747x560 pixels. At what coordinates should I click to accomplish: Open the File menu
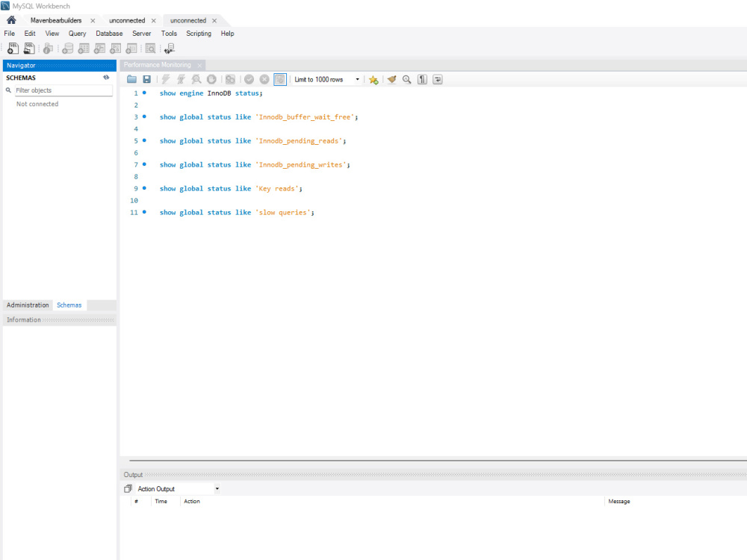[10, 34]
